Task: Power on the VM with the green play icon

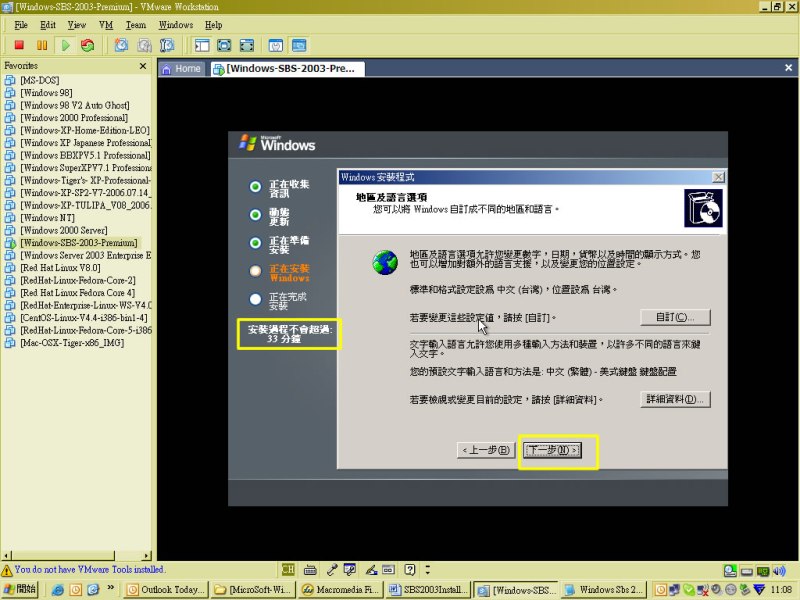Action: coord(65,45)
